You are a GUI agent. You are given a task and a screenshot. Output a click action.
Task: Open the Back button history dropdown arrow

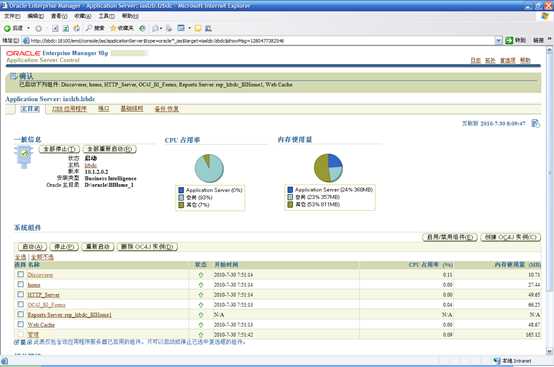pyautogui.click(x=29, y=28)
